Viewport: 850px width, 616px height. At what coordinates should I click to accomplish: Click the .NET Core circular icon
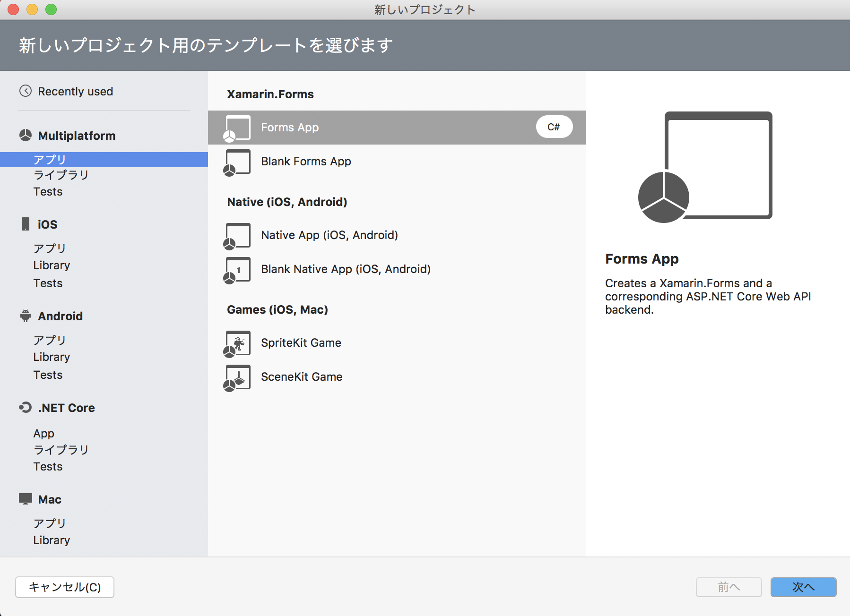click(25, 407)
